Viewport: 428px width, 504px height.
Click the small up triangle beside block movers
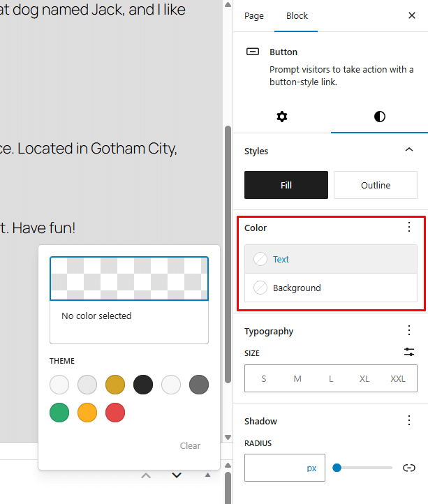tap(208, 475)
